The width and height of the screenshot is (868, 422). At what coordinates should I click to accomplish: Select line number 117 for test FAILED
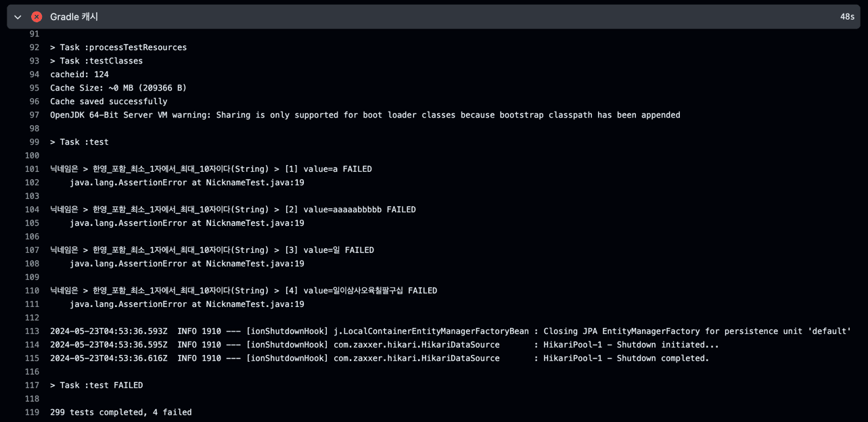32,385
